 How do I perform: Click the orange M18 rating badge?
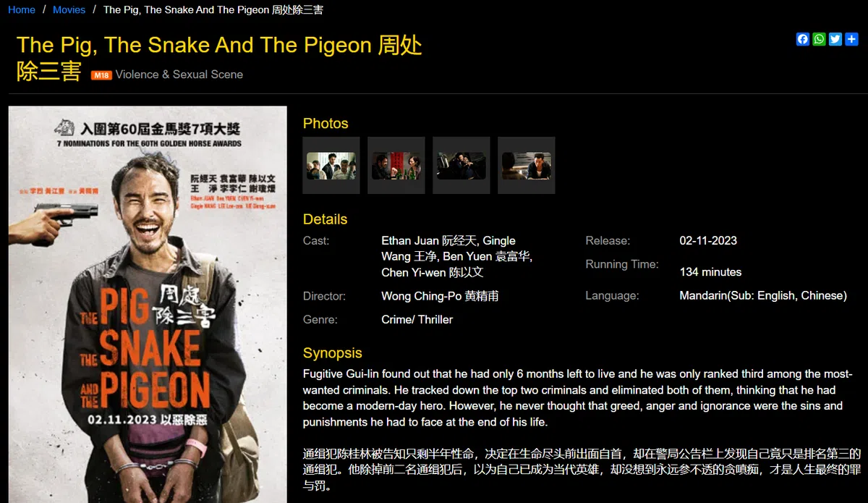(101, 75)
